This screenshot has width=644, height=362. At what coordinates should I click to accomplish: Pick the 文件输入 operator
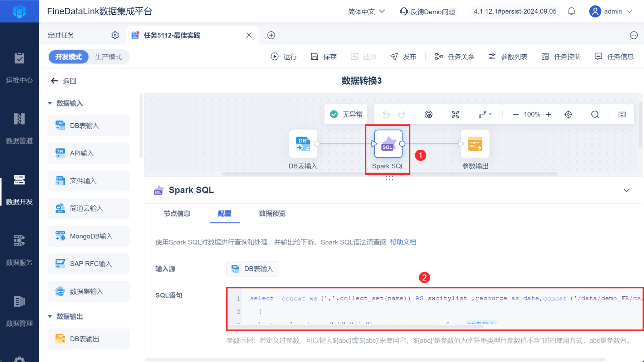(89, 181)
